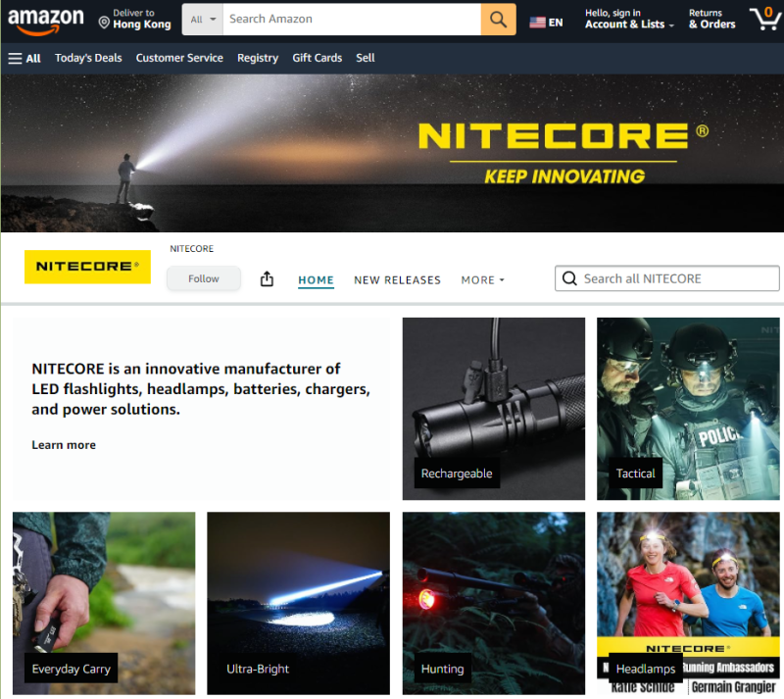The height and width of the screenshot is (699, 784).
Task: Click the Amazon logo
Action: [x=46, y=20]
